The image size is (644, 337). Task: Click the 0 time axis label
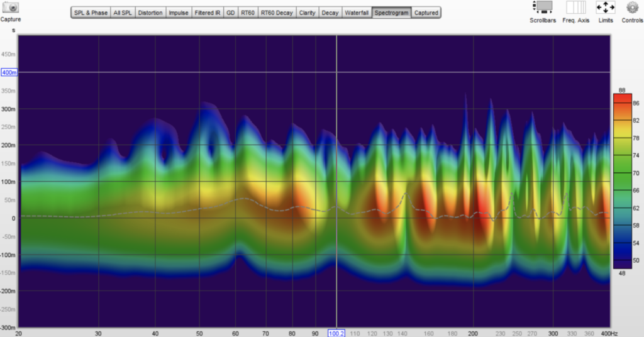[14, 218]
